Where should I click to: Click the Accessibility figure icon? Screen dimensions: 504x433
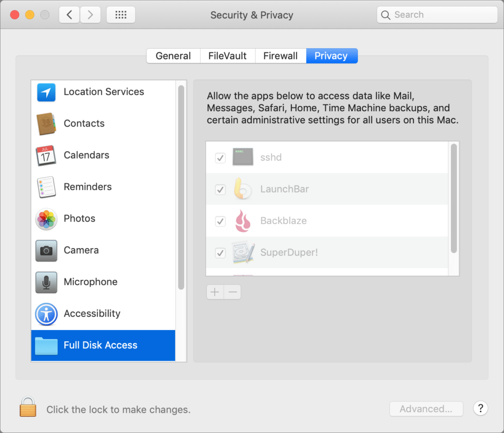tap(46, 314)
